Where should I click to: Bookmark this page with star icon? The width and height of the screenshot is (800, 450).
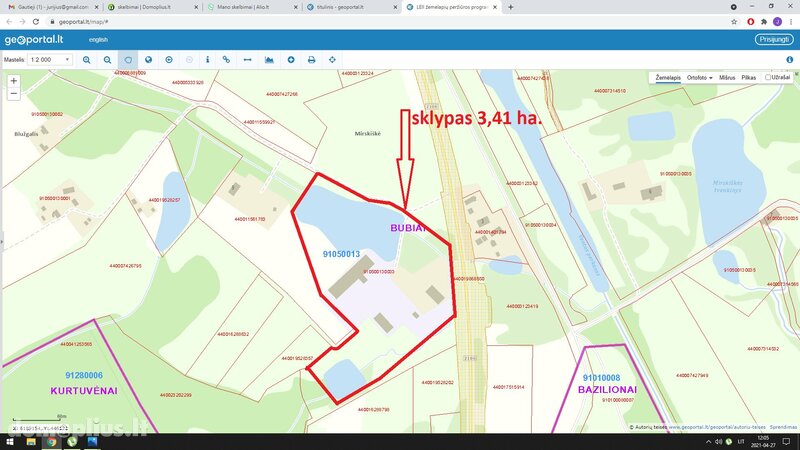(x=734, y=21)
